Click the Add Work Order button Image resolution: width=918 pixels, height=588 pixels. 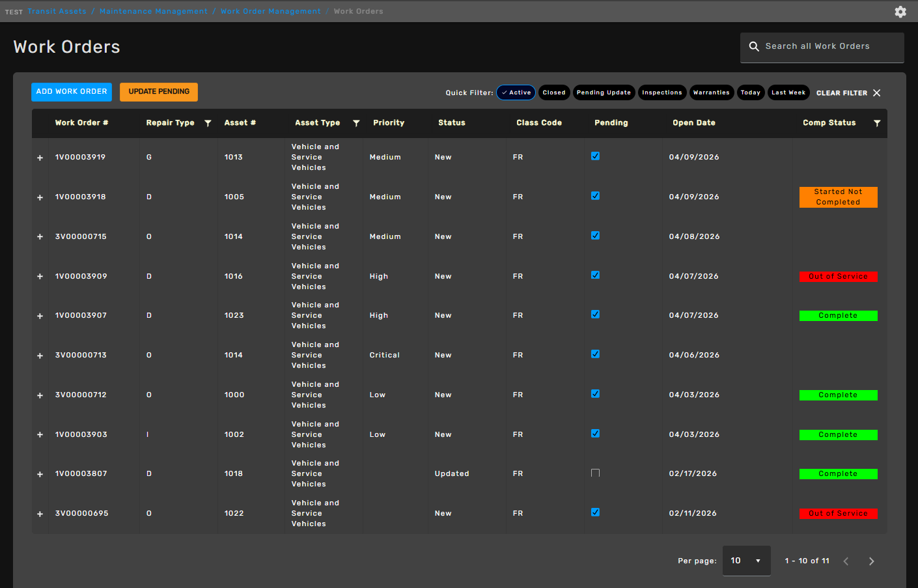(x=72, y=92)
